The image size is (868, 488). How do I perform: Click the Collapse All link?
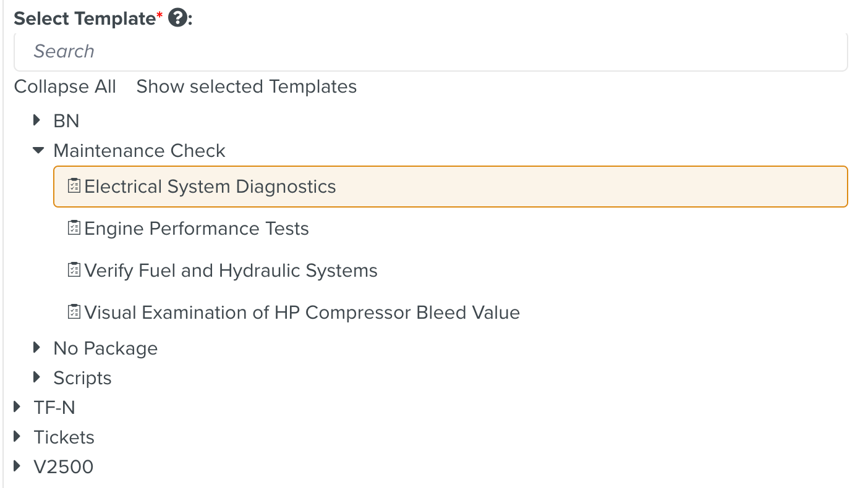[x=65, y=86]
